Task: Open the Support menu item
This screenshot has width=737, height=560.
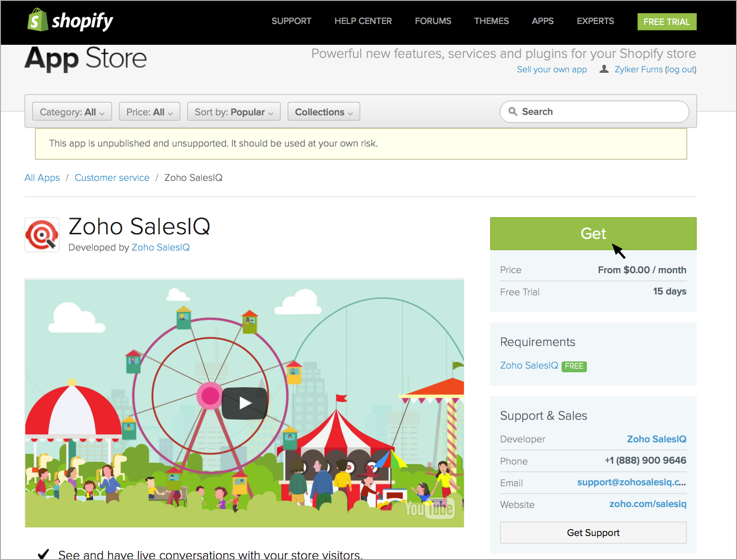Action: 291,21
